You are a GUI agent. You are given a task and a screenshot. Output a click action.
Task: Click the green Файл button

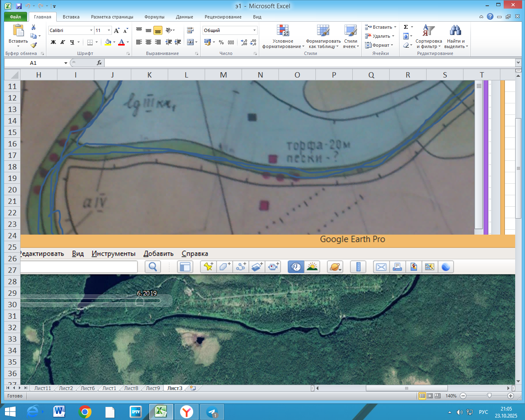[x=16, y=17]
